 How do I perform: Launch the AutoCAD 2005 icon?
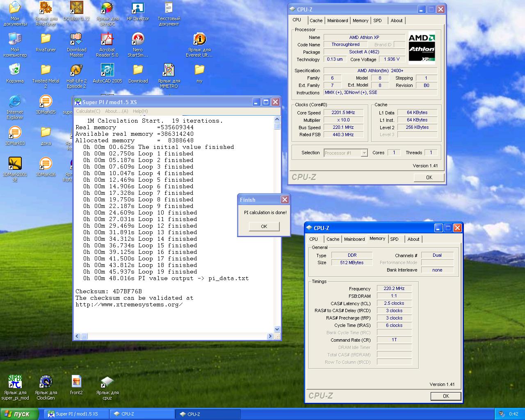(107, 70)
